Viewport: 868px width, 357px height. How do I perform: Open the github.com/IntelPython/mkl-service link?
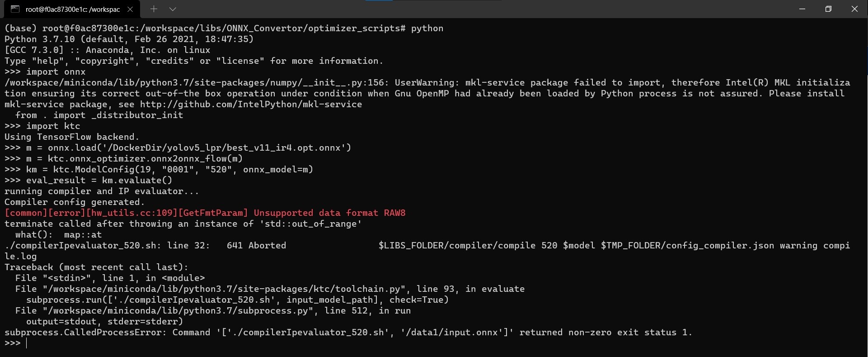[x=251, y=105]
